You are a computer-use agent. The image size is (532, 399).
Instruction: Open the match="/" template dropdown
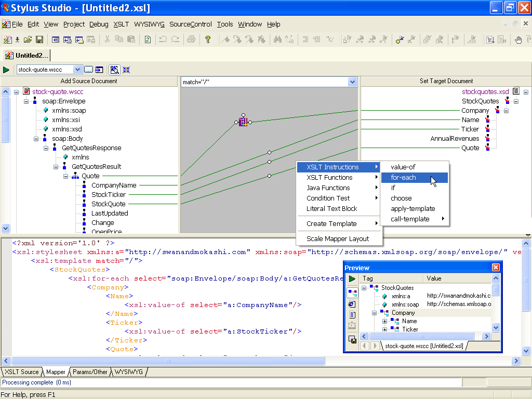pyautogui.click(x=353, y=82)
